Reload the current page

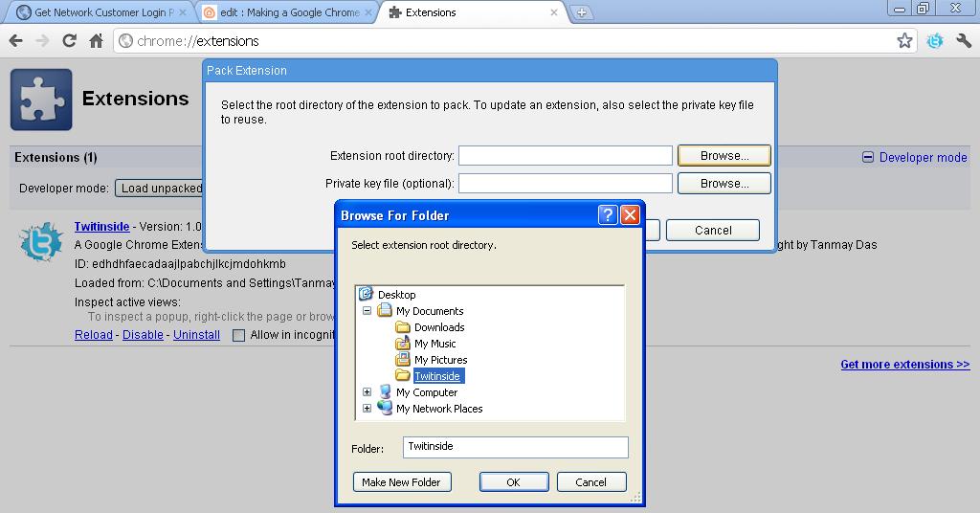tap(69, 41)
